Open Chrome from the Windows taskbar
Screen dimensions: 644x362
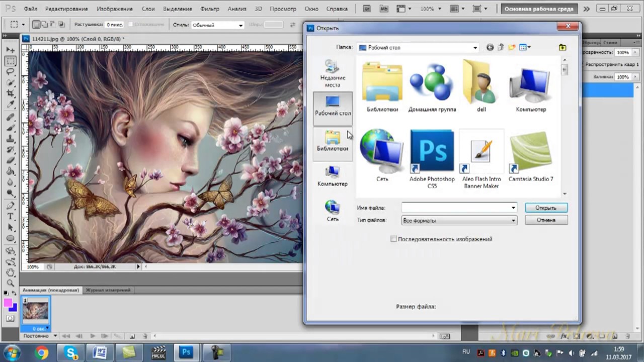(42, 352)
